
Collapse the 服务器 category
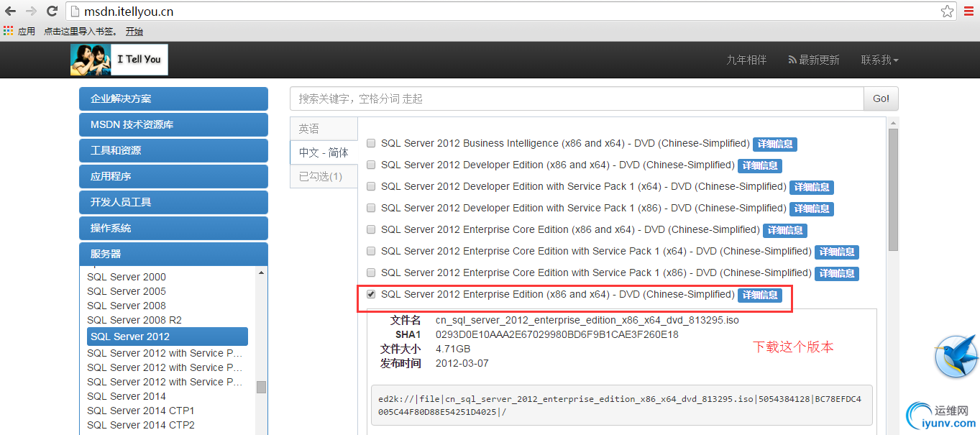(x=173, y=254)
